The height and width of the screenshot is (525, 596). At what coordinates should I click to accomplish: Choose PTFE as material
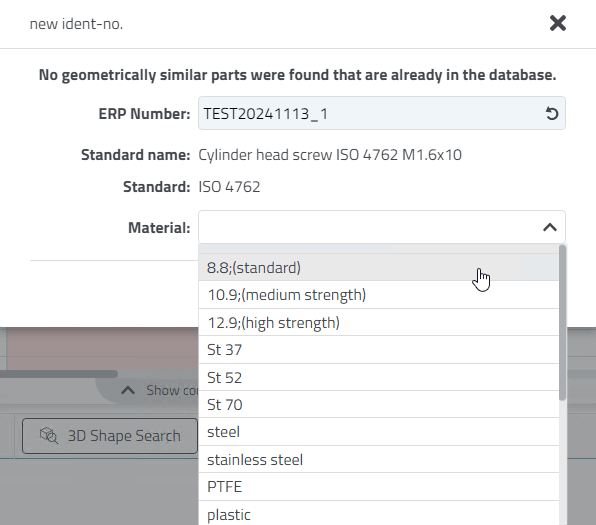[379, 487]
